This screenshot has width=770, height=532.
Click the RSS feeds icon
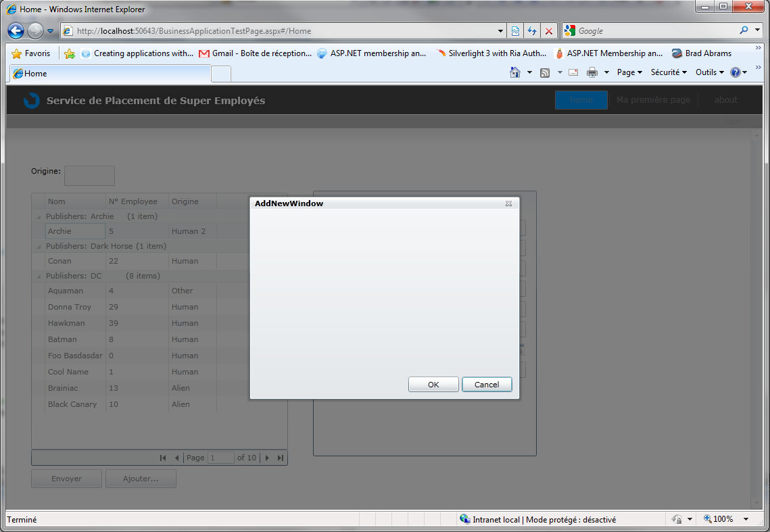(544, 72)
